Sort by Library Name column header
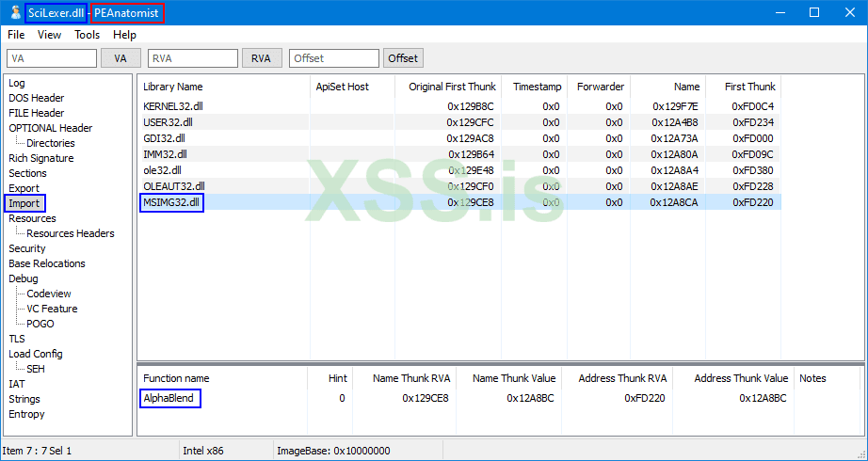Screen dimensions: 868x461 [224, 87]
